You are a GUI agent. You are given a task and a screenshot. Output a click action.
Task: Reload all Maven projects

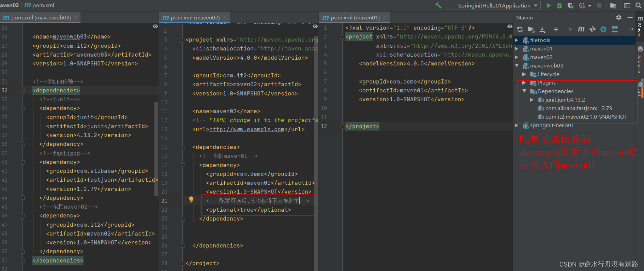tap(520, 29)
